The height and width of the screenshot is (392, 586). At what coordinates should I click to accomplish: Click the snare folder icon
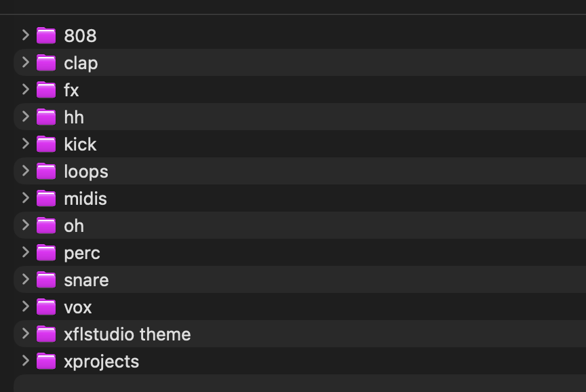46,280
